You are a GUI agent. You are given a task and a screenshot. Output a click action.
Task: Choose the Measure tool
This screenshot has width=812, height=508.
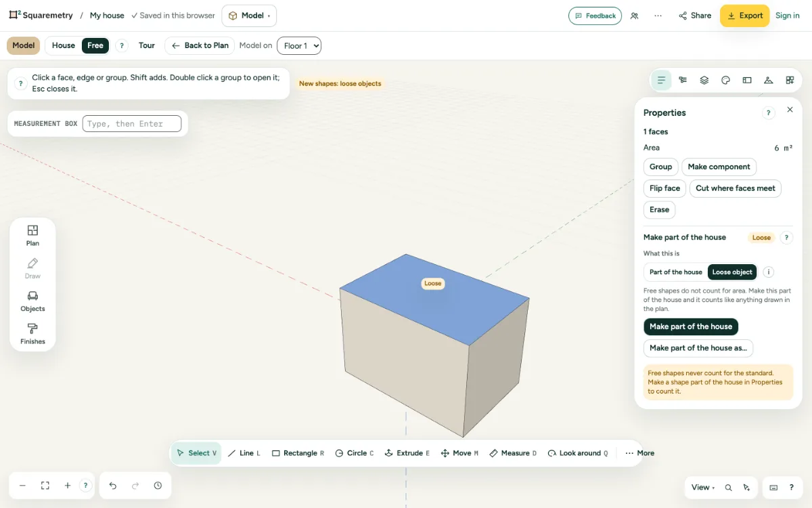(513, 453)
